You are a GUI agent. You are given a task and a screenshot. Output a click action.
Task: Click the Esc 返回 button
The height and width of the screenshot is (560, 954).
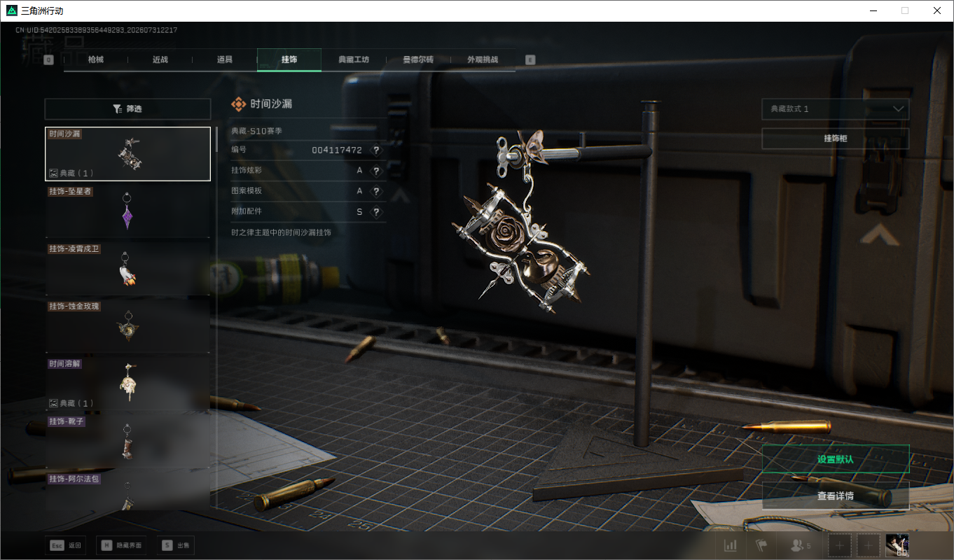(67, 545)
